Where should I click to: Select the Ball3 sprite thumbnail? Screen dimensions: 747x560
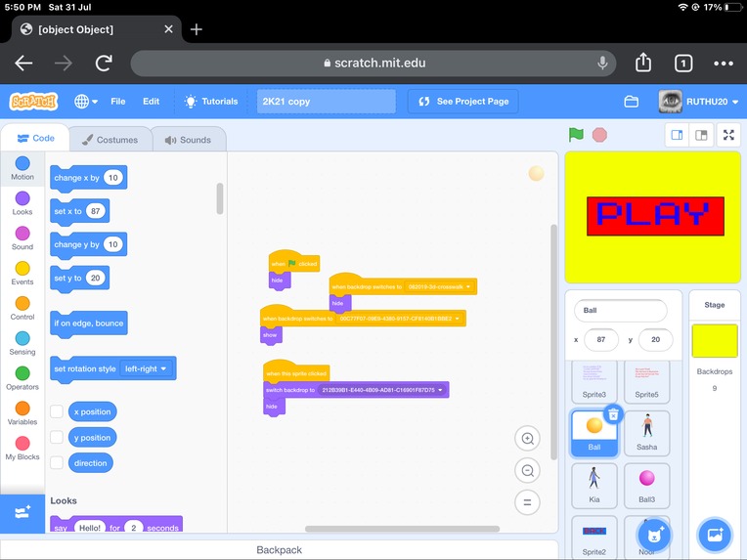[646, 486]
